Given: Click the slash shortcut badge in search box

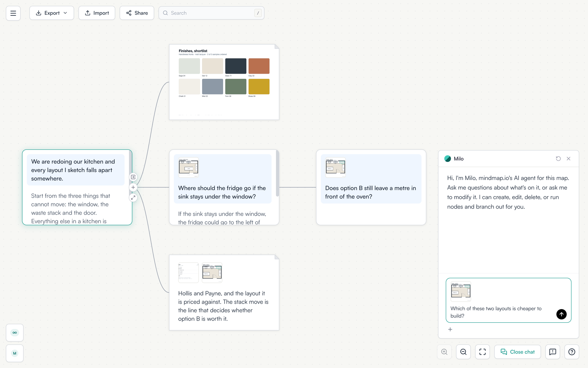Looking at the screenshot, I should coord(258,13).
